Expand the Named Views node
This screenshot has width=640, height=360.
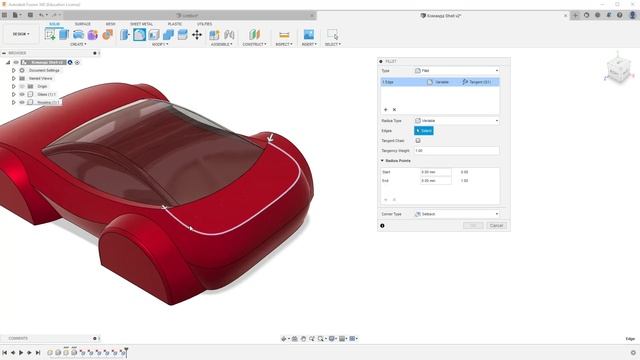(x=13, y=78)
